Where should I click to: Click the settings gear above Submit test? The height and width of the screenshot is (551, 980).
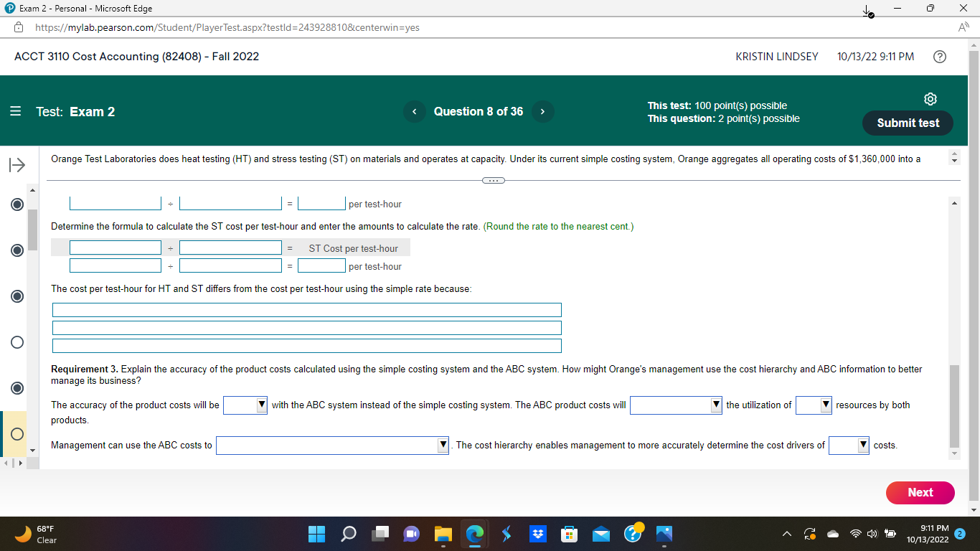point(930,99)
